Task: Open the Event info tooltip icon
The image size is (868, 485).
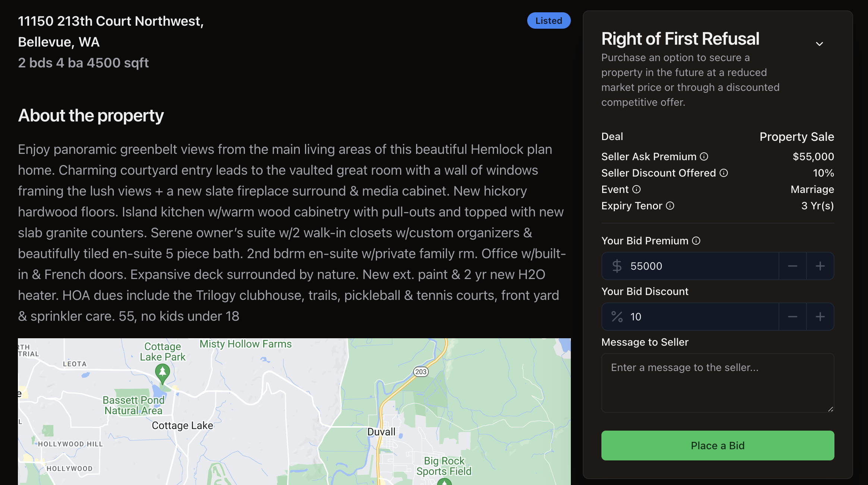Action: pyautogui.click(x=636, y=189)
